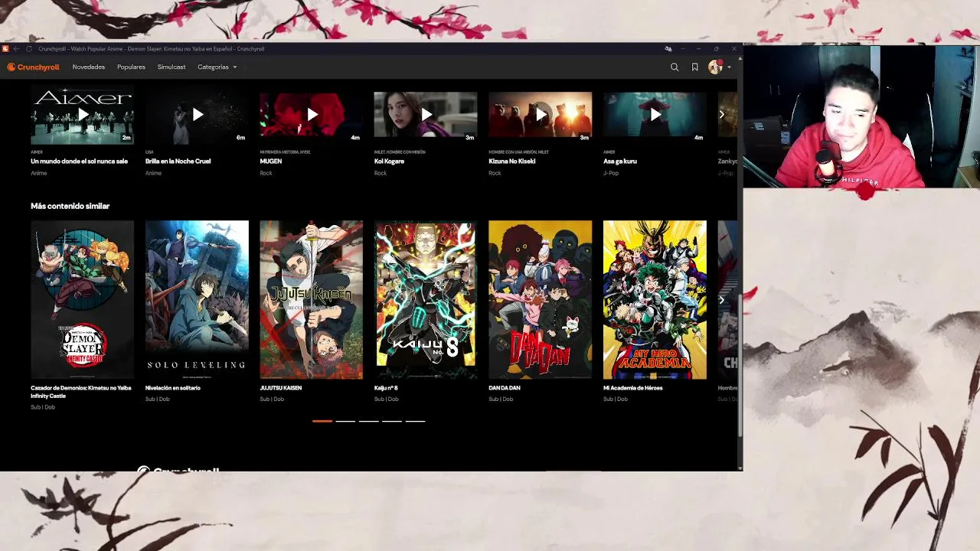Show next similar shows with carousel arrow
Viewport: 980px width, 551px height.
click(721, 300)
